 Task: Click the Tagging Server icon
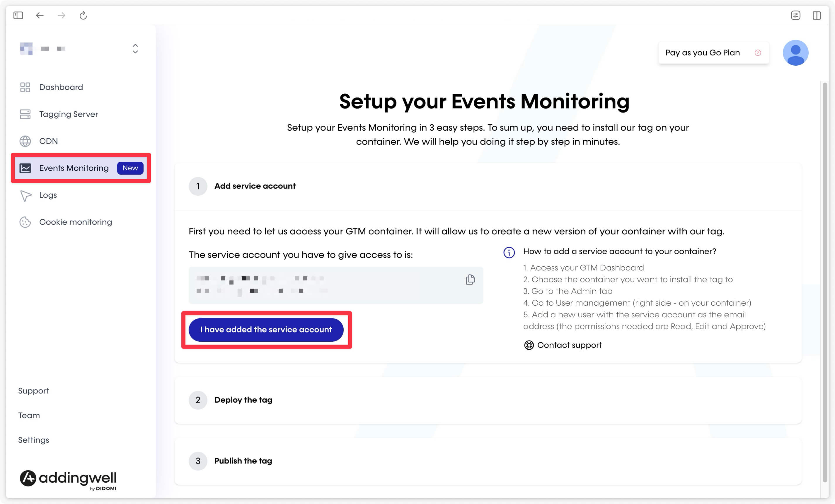(25, 114)
